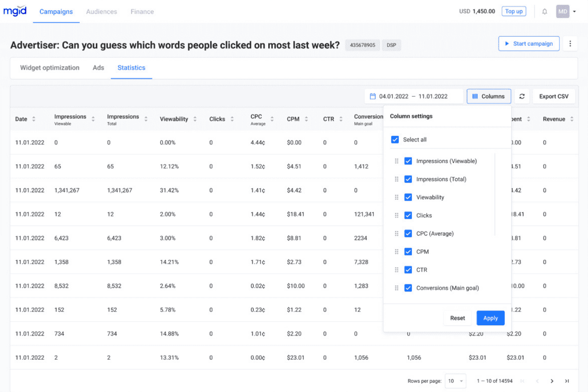Open the Audiences navigation tab

101,12
